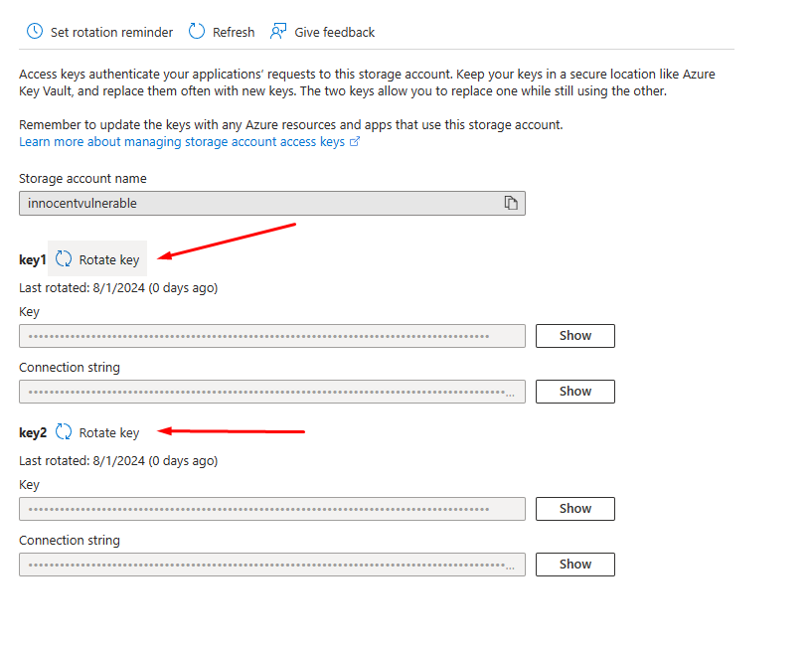The height and width of the screenshot is (651, 812).
Task: Click the external link icon after Learn more
Action: pos(355,142)
